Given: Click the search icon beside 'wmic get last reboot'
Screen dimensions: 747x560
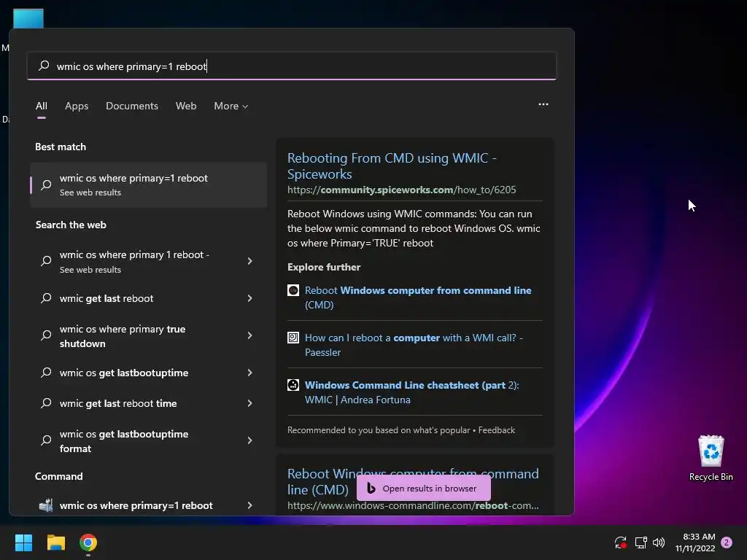Looking at the screenshot, I should (x=46, y=298).
